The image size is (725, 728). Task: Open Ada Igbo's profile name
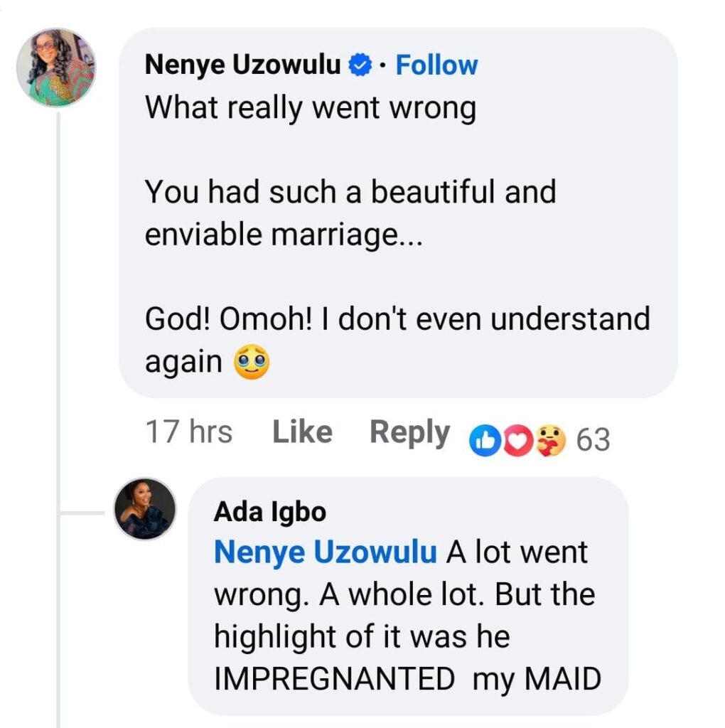click(x=270, y=513)
